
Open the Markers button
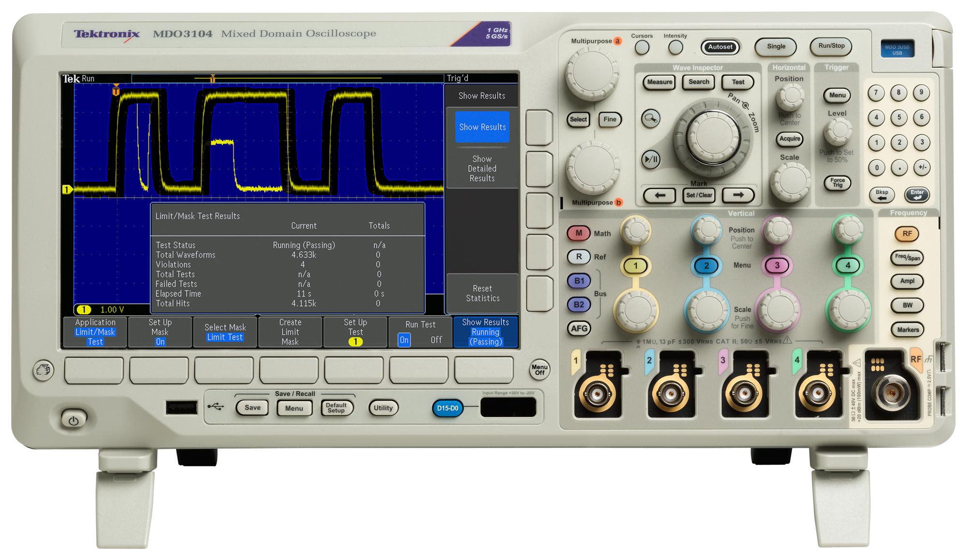pyautogui.click(x=908, y=330)
